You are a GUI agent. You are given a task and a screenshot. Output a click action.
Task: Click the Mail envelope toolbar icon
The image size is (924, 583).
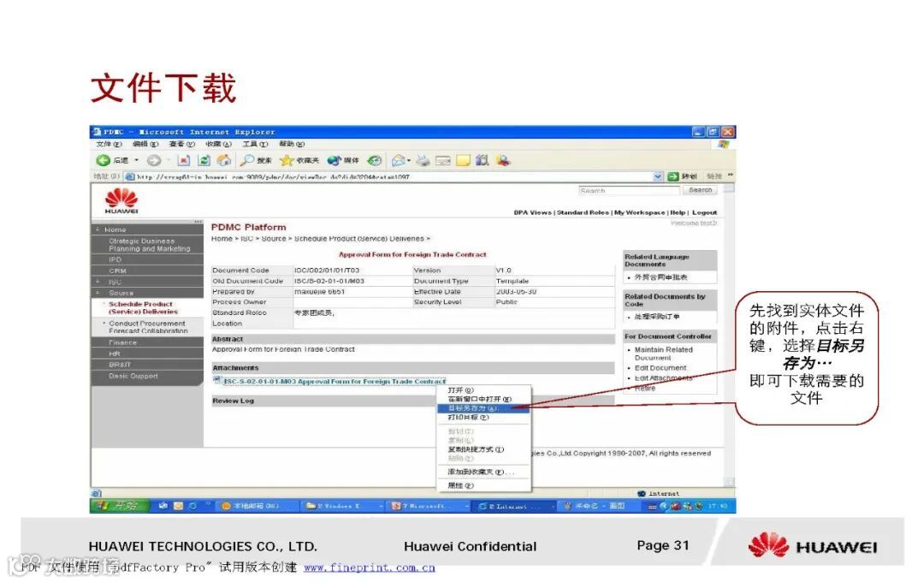click(399, 160)
